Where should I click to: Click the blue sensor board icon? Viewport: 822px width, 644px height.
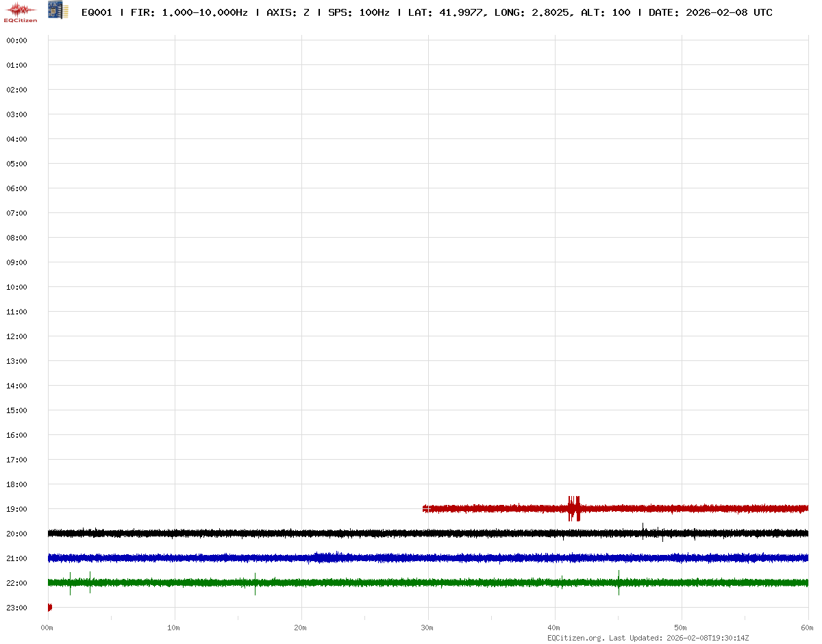[x=58, y=10]
